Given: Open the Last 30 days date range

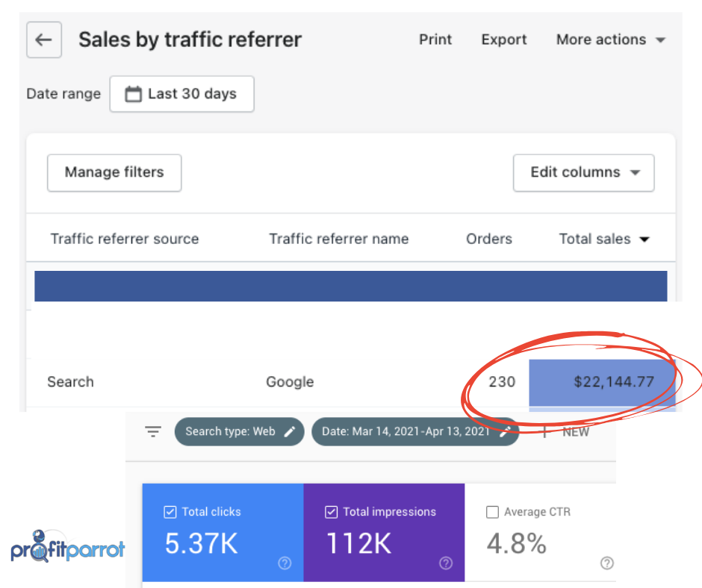Looking at the screenshot, I should click(x=181, y=94).
